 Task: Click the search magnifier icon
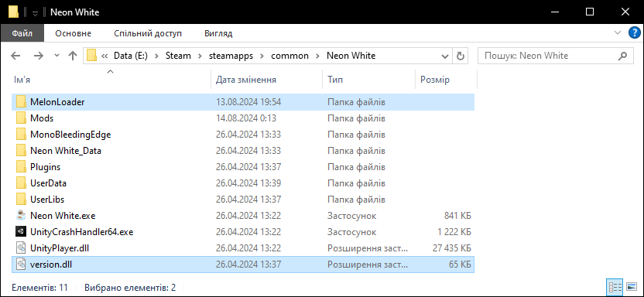coord(622,56)
